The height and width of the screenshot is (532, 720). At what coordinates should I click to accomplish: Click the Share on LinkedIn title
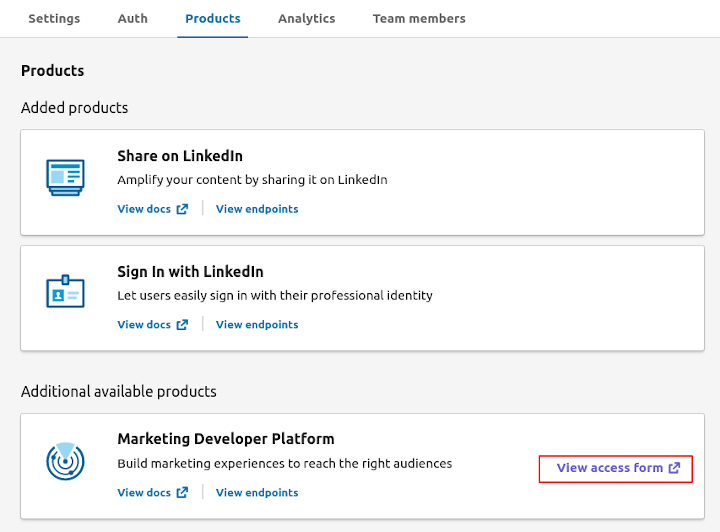coord(180,156)
